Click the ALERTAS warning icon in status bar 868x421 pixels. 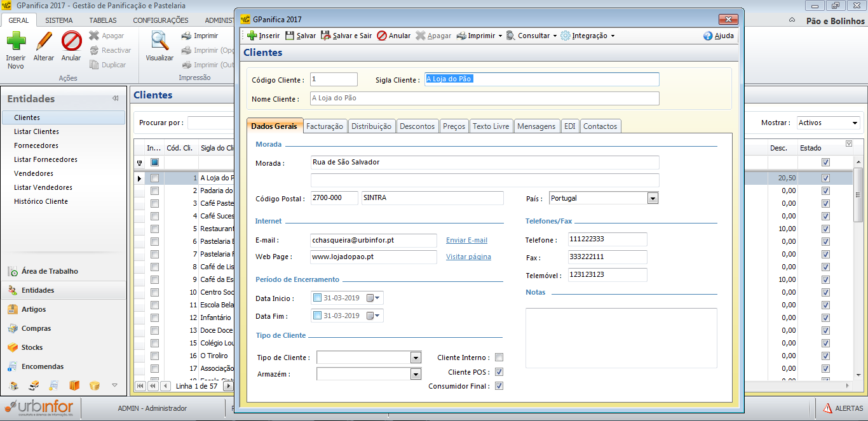tap(828, 408)
